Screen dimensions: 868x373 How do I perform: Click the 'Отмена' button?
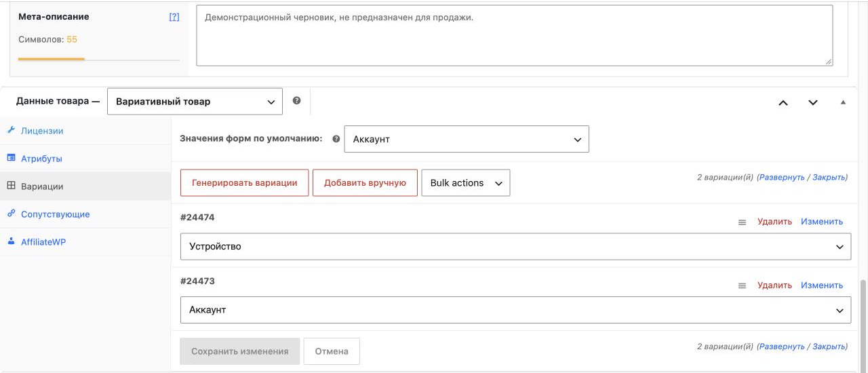332,351
